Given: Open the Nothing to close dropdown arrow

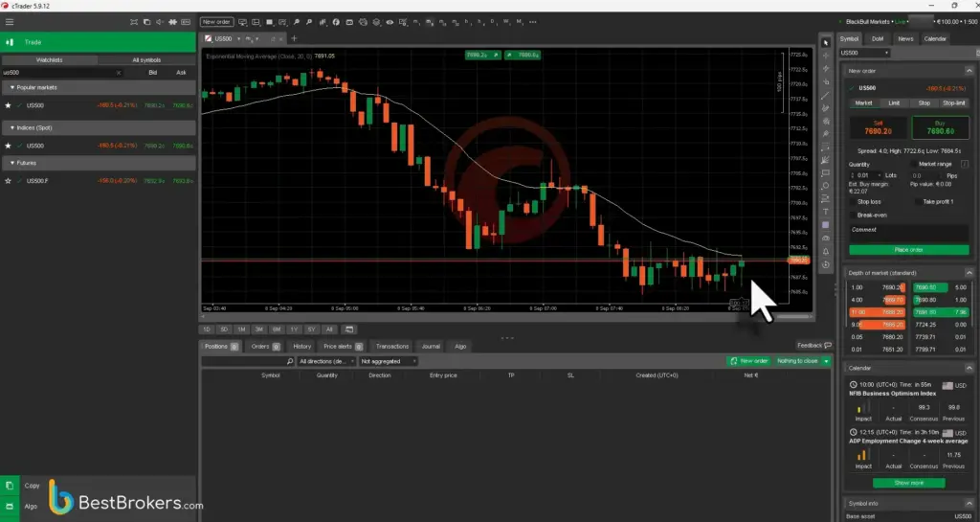Looking at the screenshot, I should coord(826,361).
